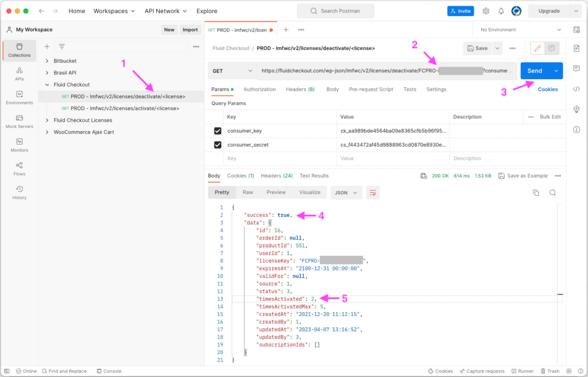Open the APIs sidebar panel
588x377 pixels.
pyautogui.click(x=20, y=74)
